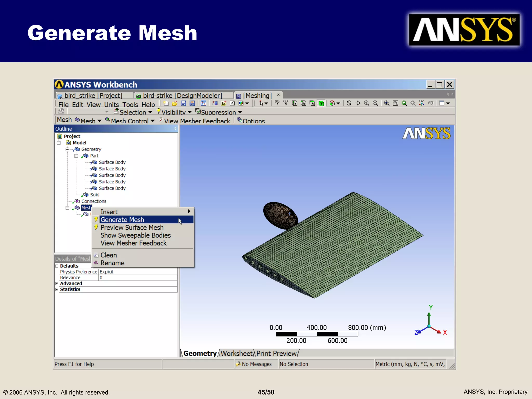Open the File menu
532x399 pixels.
tap(63, 104)
